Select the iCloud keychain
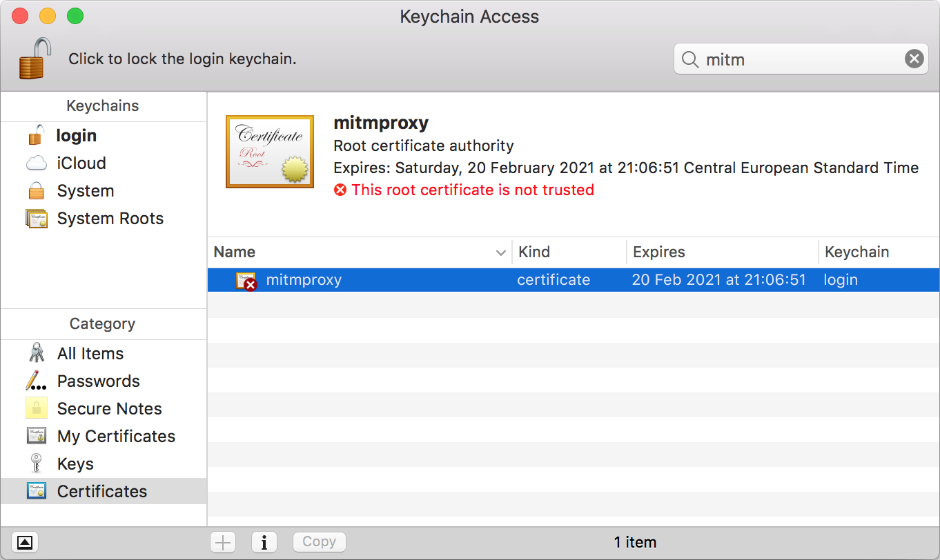Viewport: 940px width, 560px height. point(81,163)
